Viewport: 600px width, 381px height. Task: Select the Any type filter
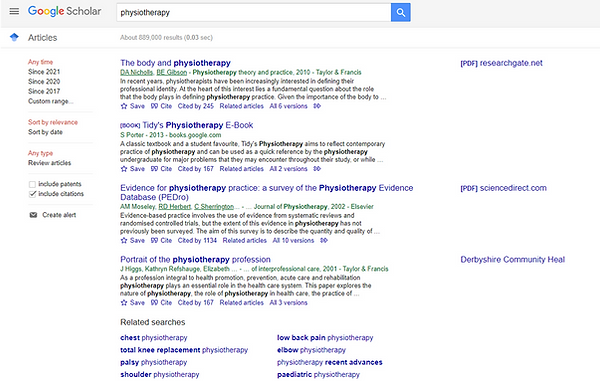41,153
